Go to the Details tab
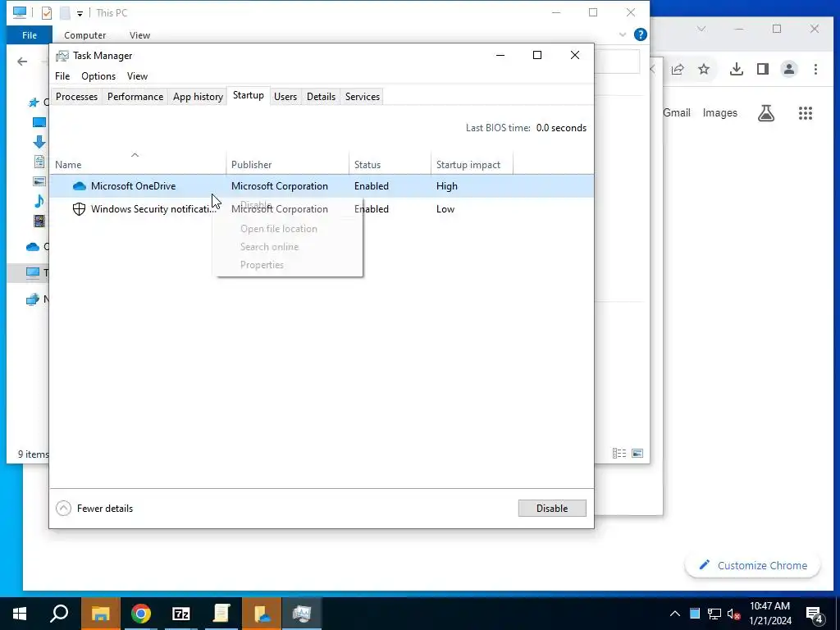Viewport: 840px width, 630px height. [x=321, y=97]
